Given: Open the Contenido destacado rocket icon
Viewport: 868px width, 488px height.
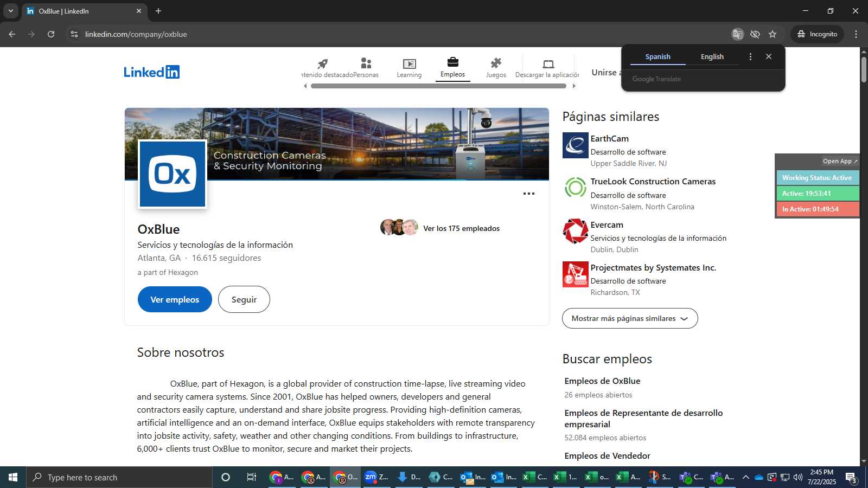Looking at the screenshot, I should point(323,63).
